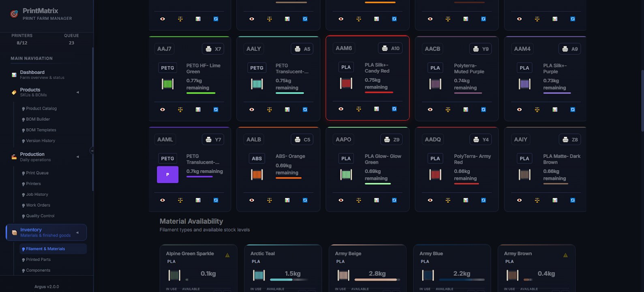This screenshot has width=644, height=292.
Task: Collapse the Products navigation section
Action: coord(77,92)
